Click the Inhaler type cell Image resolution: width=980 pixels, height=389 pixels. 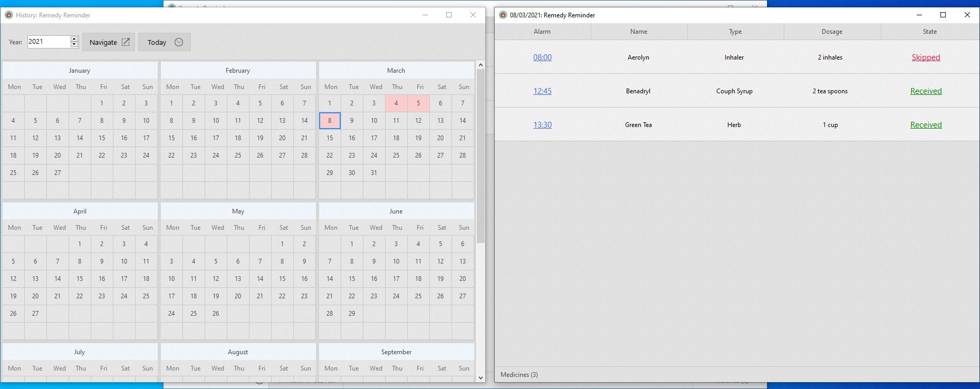[734, 57]
